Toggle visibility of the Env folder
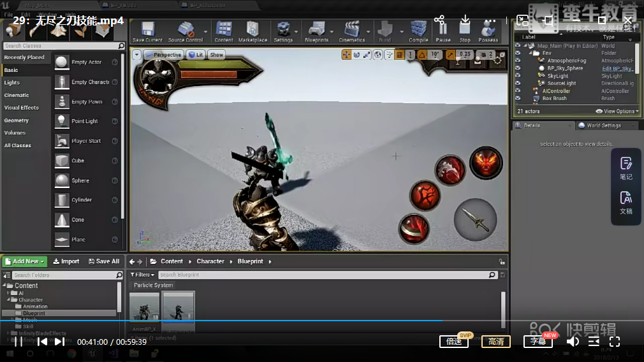This screenshot has height=362, width=644. (518, 53)
